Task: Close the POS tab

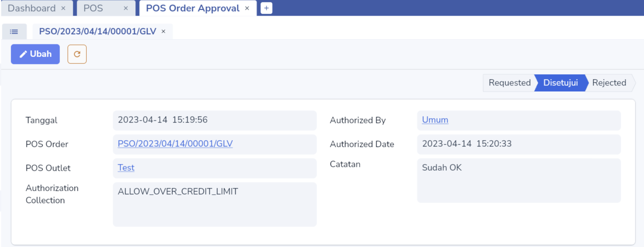Action: 126,8
